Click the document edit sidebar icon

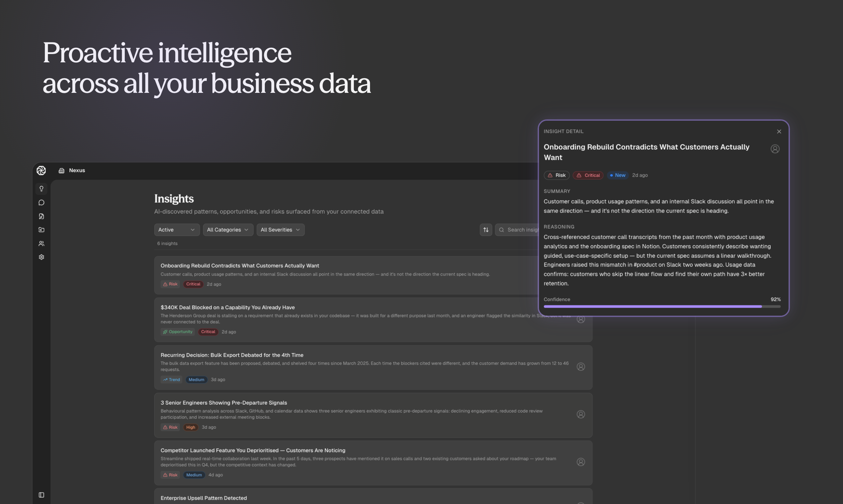(41, 216)
